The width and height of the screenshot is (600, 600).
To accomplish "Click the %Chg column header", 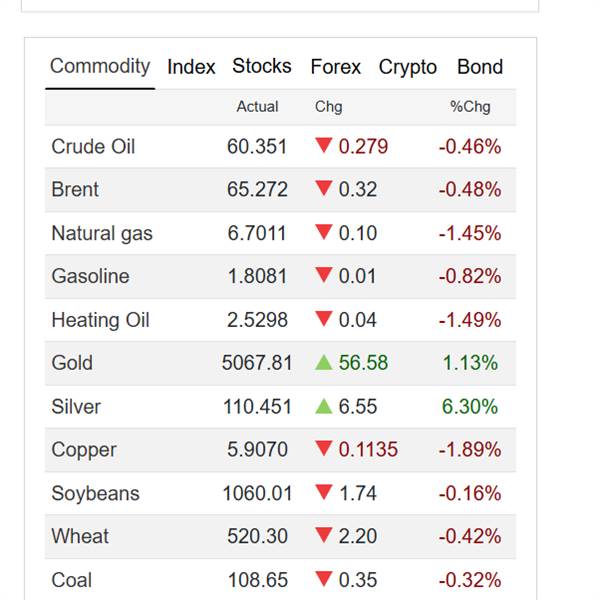I will point(470,106).
